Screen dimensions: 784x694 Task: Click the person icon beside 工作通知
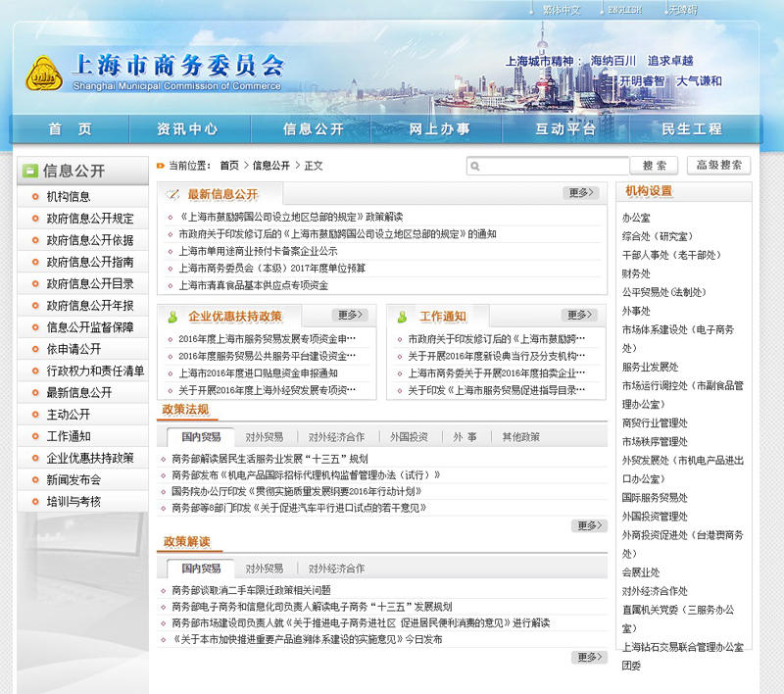tap(402, 317)
